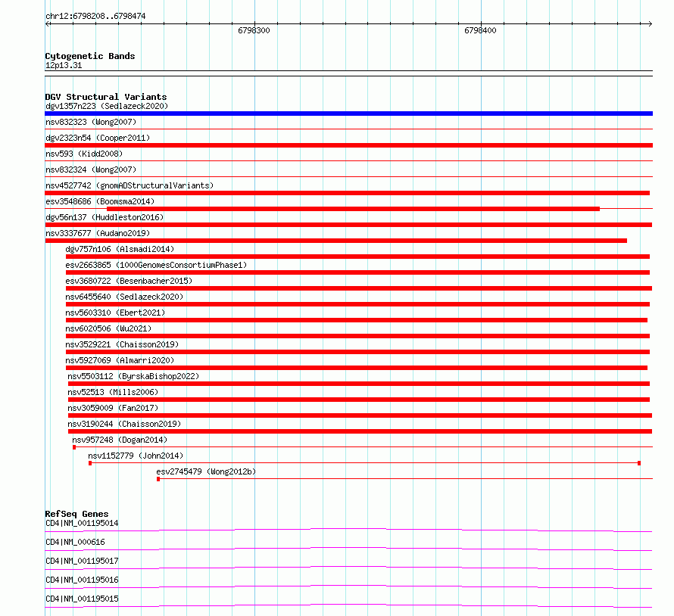This screenshot has height=616, width=674.
Task: Open nsv3190244 (Chaisson2019) variant
Action: (x=124, y=424)
